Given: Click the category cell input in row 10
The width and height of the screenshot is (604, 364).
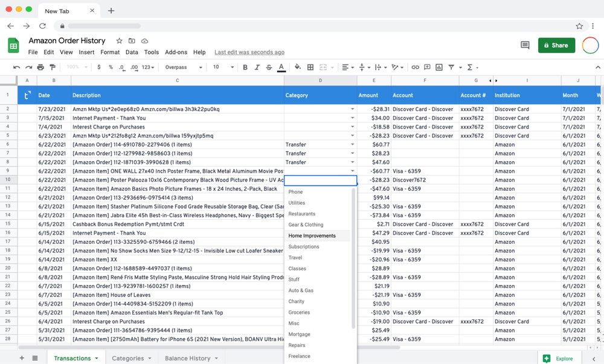Looking at the screenshot, I should pyautogui.click(x=321, y=180).
